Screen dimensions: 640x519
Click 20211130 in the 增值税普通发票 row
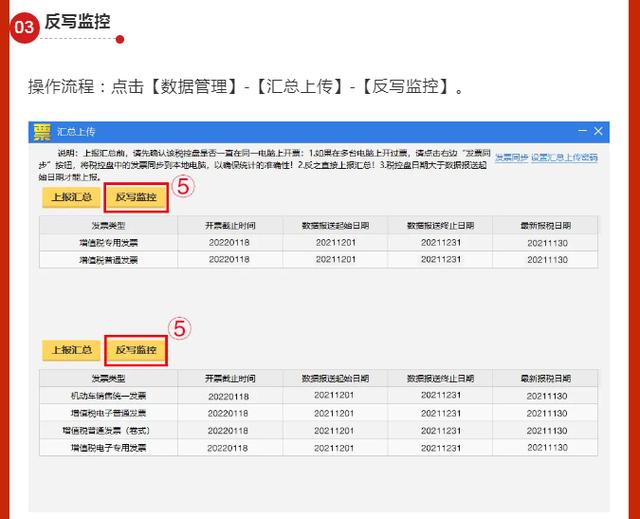pos(547,260)
